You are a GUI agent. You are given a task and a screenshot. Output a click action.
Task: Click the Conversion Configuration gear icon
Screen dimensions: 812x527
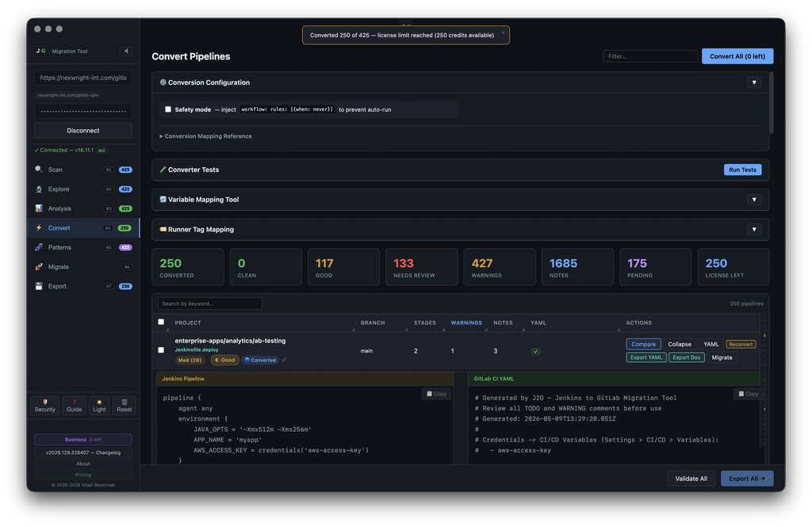pyautogui.click(x=163, y=82)
